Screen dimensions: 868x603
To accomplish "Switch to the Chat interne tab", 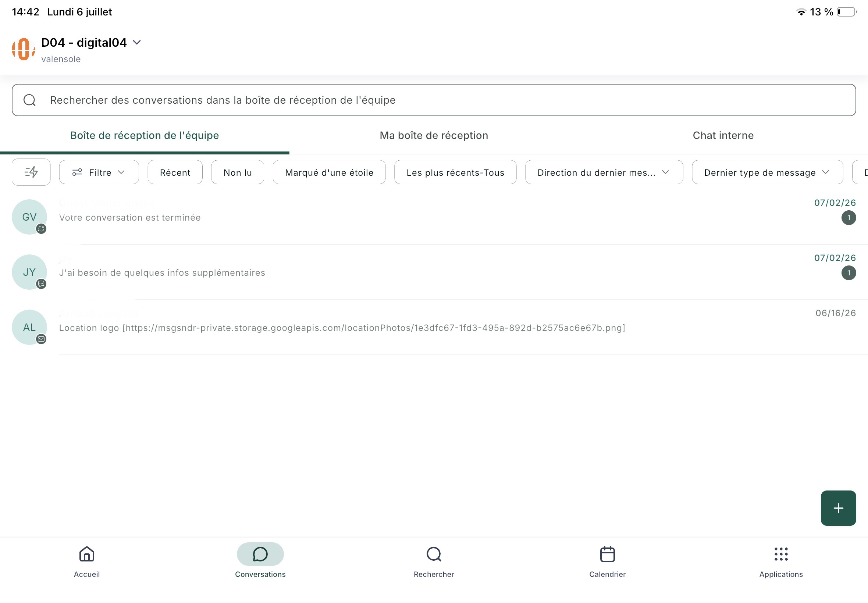I will coord(723,135).
